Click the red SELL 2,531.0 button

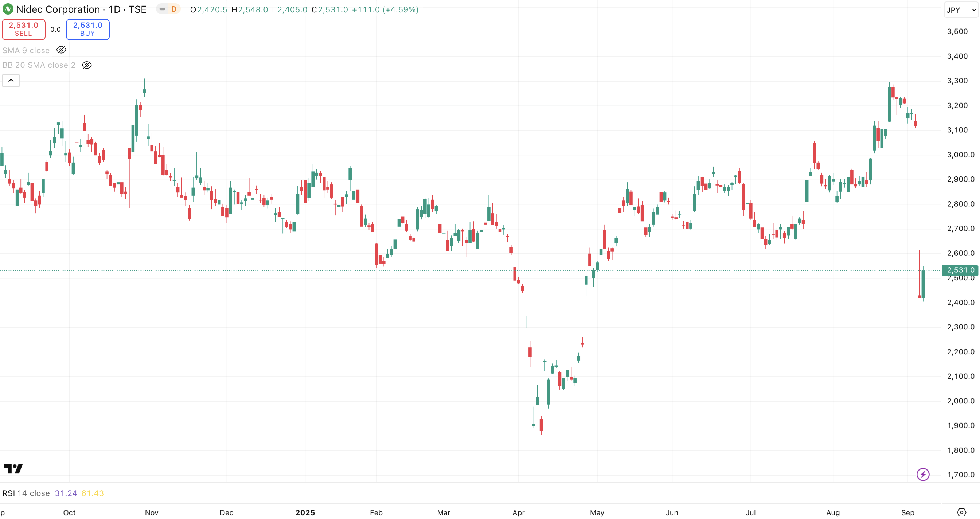tap(24, 29)
